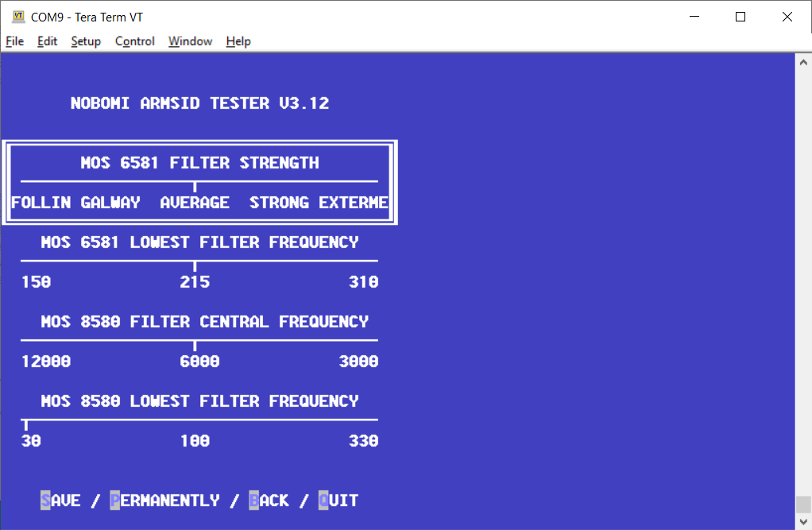This screenshot has height=530, width=812.
Task: Click the STRONG filter strength label
Action: tap(279, 202)
